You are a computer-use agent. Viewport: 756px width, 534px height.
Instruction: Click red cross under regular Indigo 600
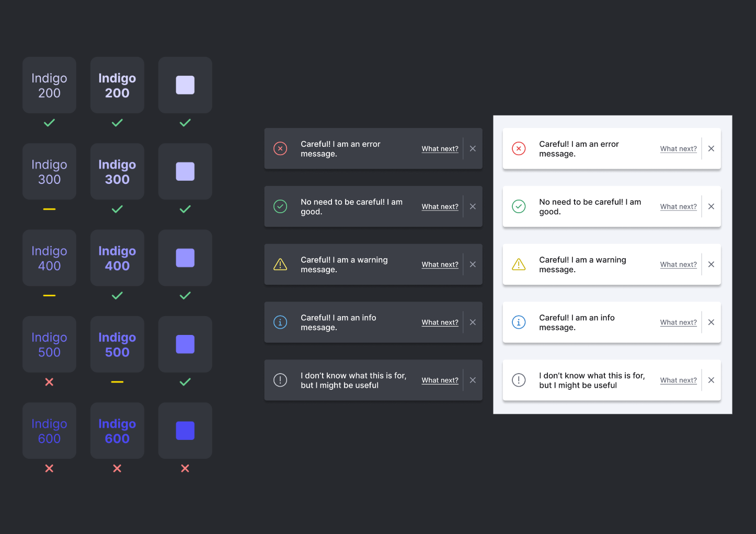49,468
